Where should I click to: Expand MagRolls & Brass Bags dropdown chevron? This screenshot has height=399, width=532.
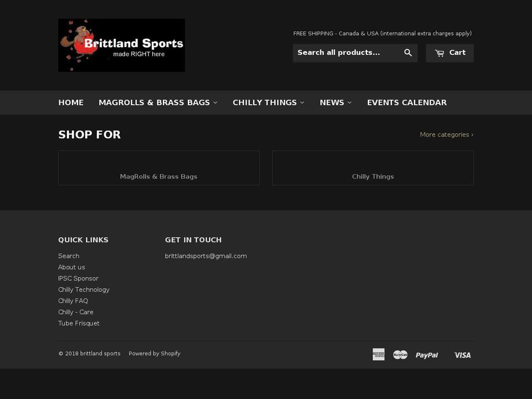pos(215,103)
